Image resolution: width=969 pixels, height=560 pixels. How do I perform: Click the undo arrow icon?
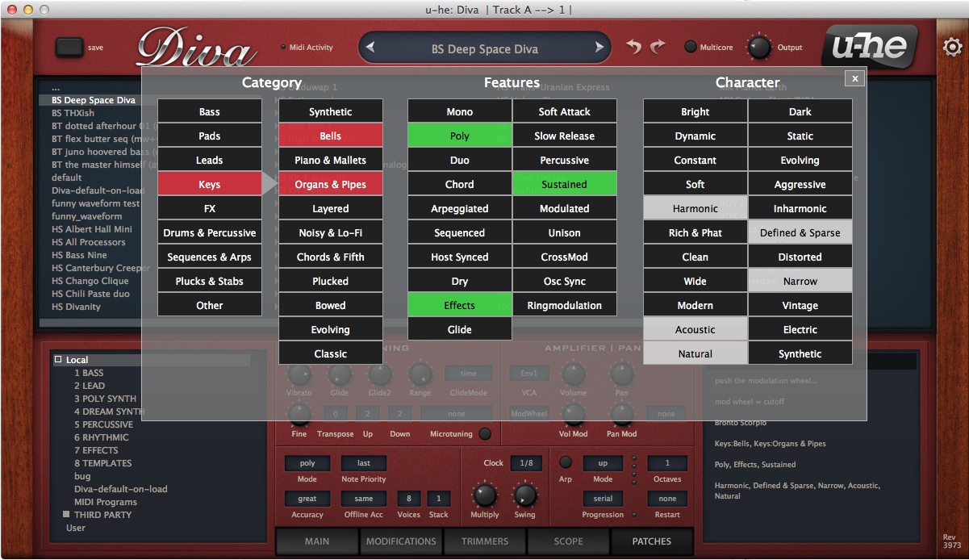[x=634, y=47]
